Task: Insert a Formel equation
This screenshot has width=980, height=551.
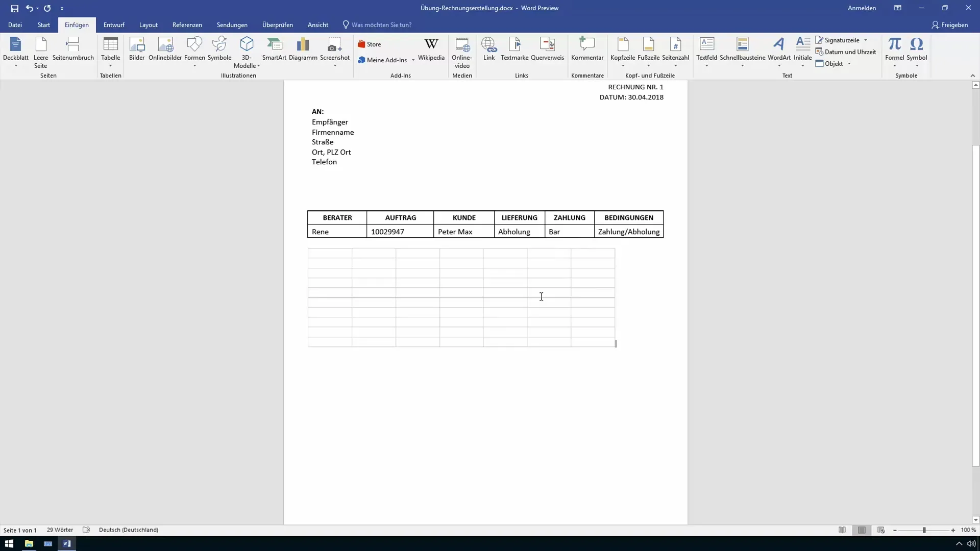Action: 894,52
